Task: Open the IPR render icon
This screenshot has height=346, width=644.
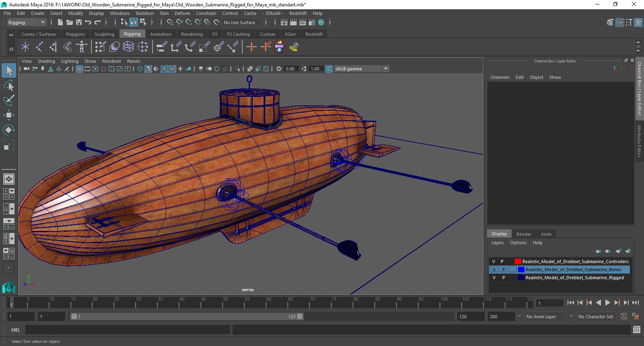Action: [303, 23]
